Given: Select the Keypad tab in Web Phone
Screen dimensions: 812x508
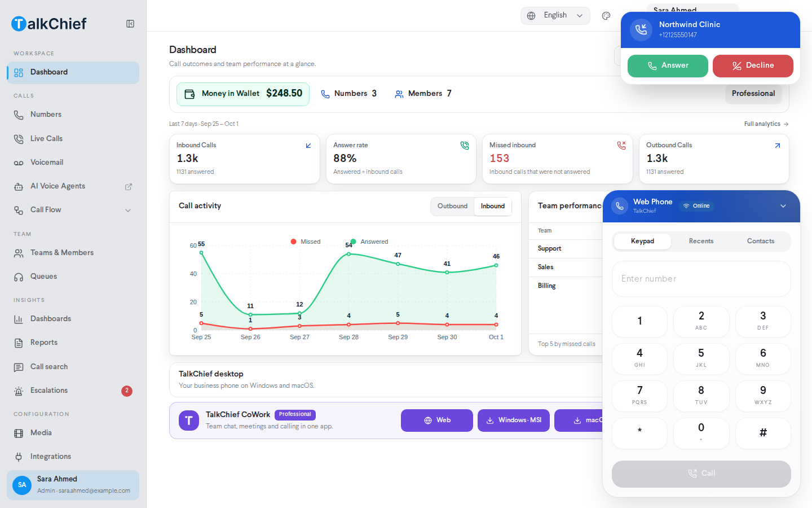Looking at the screenshot, I should (642, 242).
